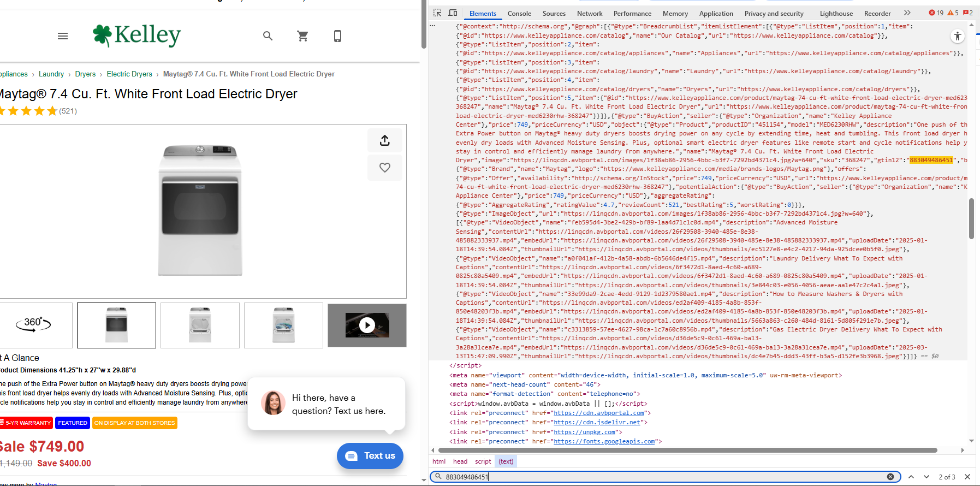
Task: Click the closing </script> tag line
Action: pos(466,366)
